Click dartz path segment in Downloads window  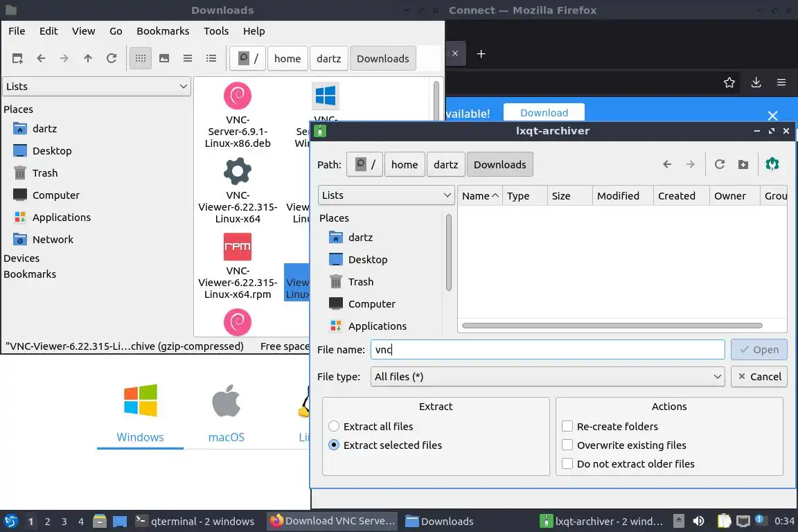pos(329,58)
